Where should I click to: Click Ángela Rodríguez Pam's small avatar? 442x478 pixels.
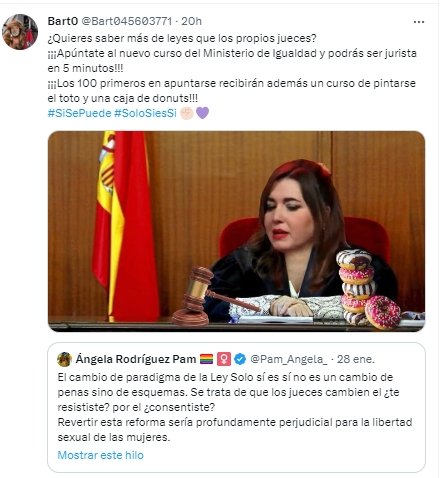point(64,359)
